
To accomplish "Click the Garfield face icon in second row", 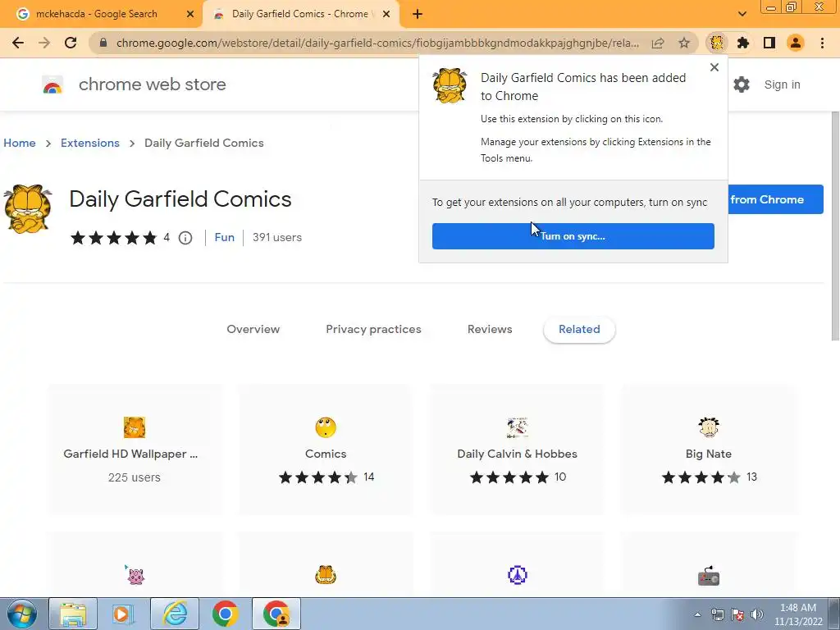I will point(326,575).
